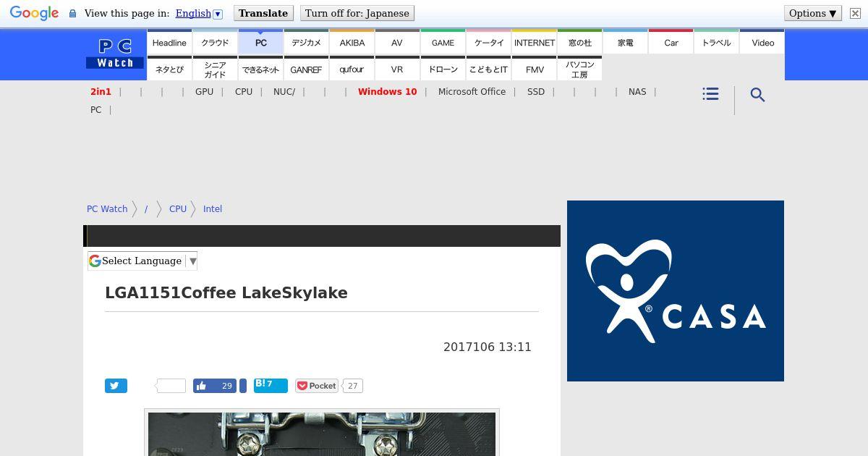The width and height of the screenshot is (868, 456).
Task: Open the デジカメ nav tab
Action: (x=306, y=42)
